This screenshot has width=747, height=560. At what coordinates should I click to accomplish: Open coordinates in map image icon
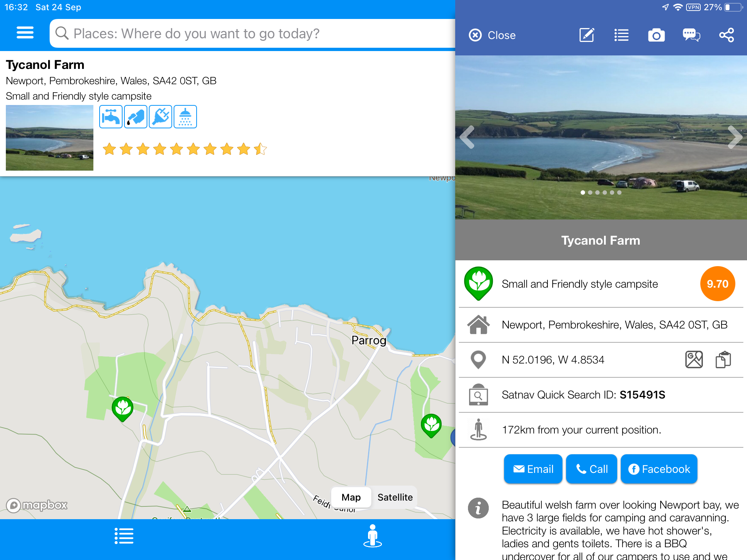[694, 360]
